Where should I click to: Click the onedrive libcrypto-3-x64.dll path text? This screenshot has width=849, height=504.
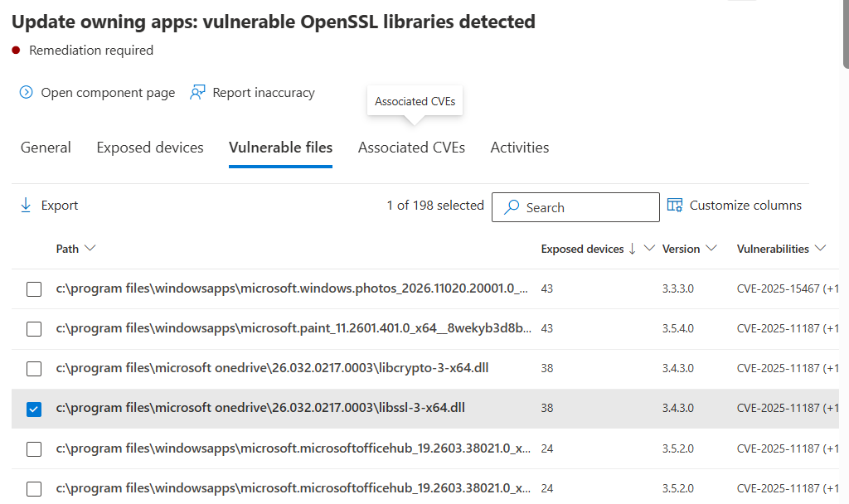tap(272, 368)
